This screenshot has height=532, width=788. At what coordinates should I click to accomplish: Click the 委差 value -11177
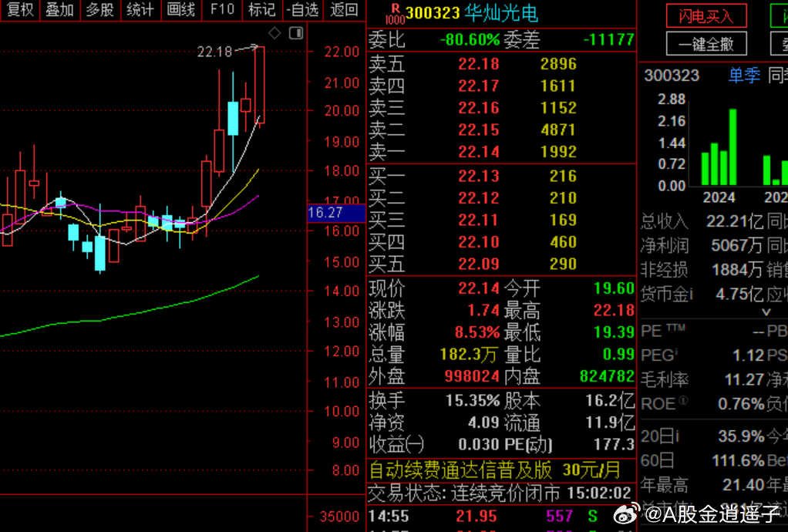[x=608, y=39]
